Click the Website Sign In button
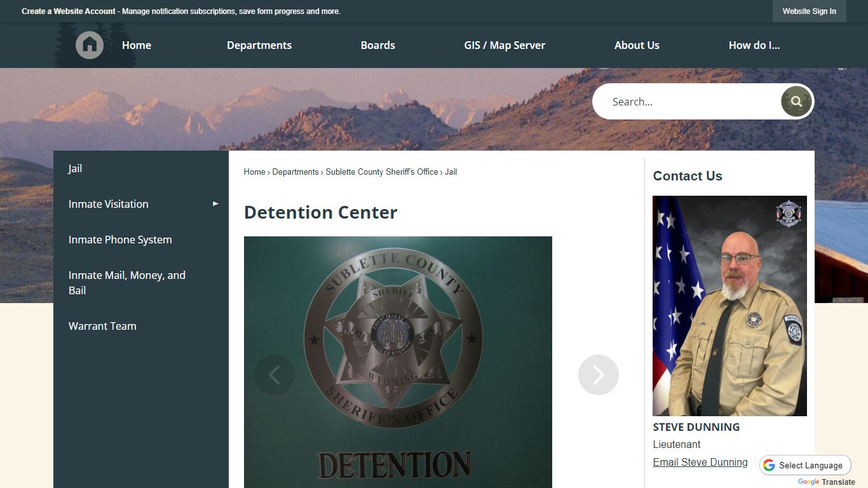 pyautogui.click(x=810, y=11)
